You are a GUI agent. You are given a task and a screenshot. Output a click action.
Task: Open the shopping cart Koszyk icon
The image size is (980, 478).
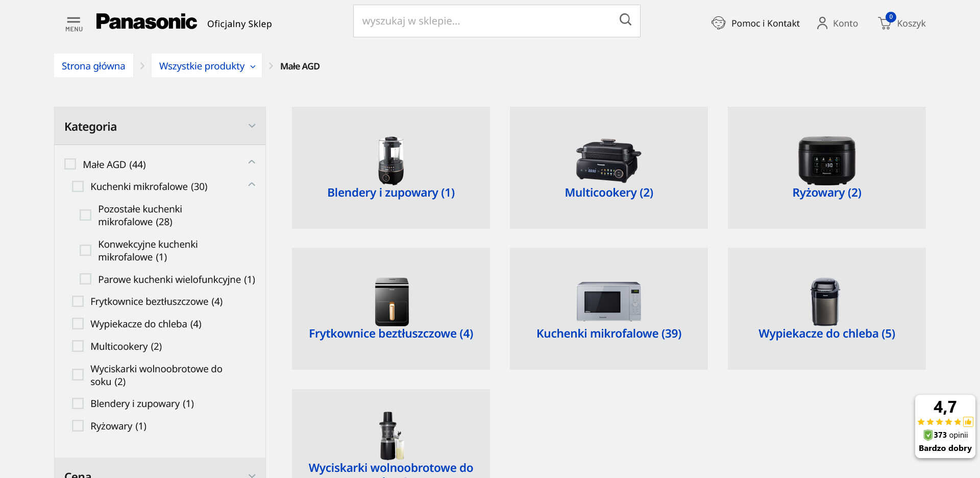coord(885,23)
